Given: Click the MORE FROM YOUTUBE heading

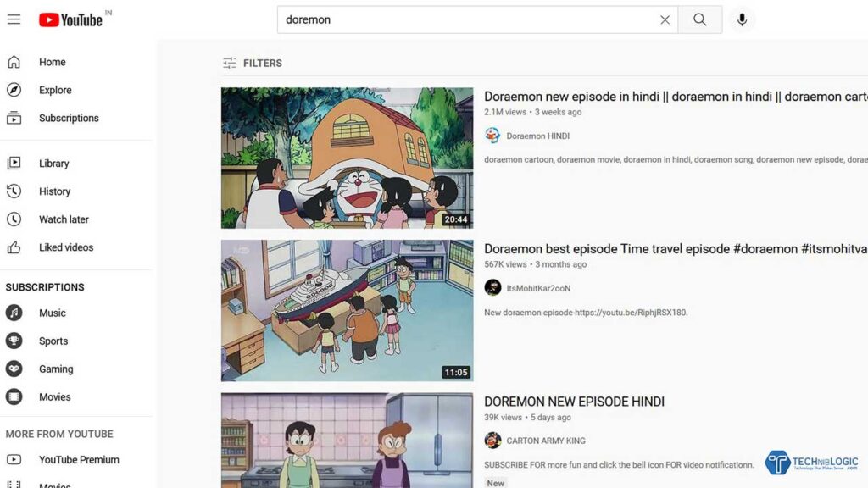Looking at the screenshot, I should click(59, 435).
